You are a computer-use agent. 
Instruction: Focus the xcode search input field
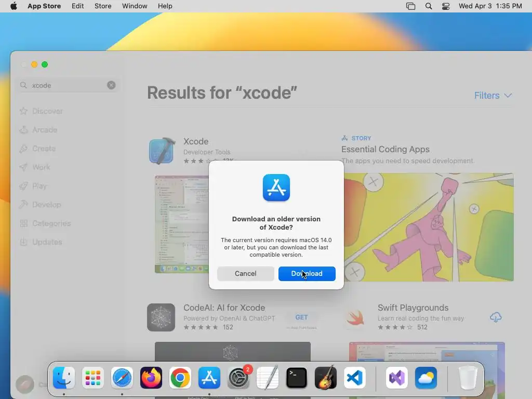point(68,85)
